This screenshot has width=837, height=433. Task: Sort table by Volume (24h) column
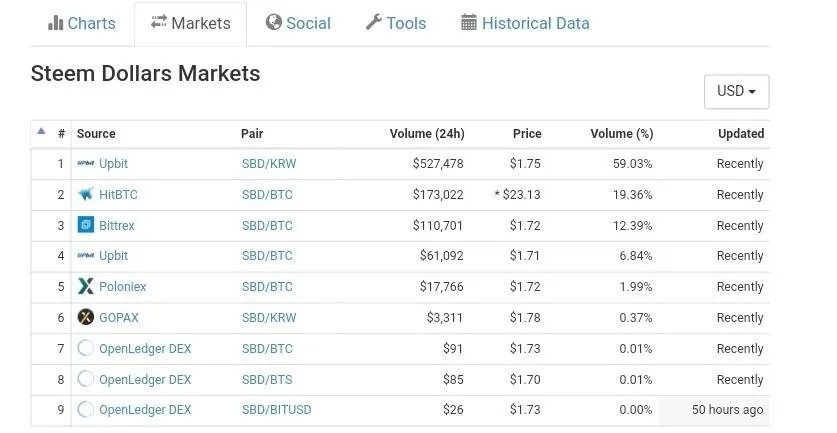click(x=427, y=133)
